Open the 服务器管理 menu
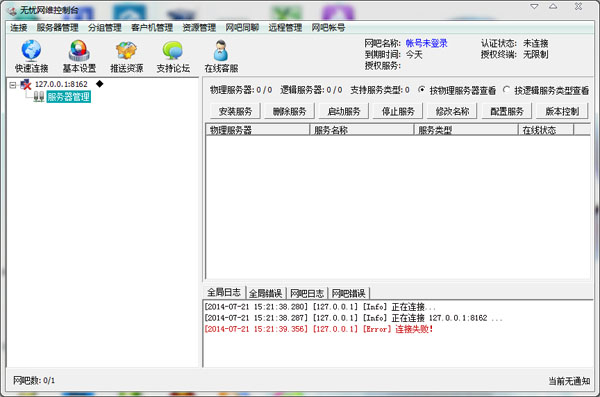600x397 pixels. coord(57,28)
